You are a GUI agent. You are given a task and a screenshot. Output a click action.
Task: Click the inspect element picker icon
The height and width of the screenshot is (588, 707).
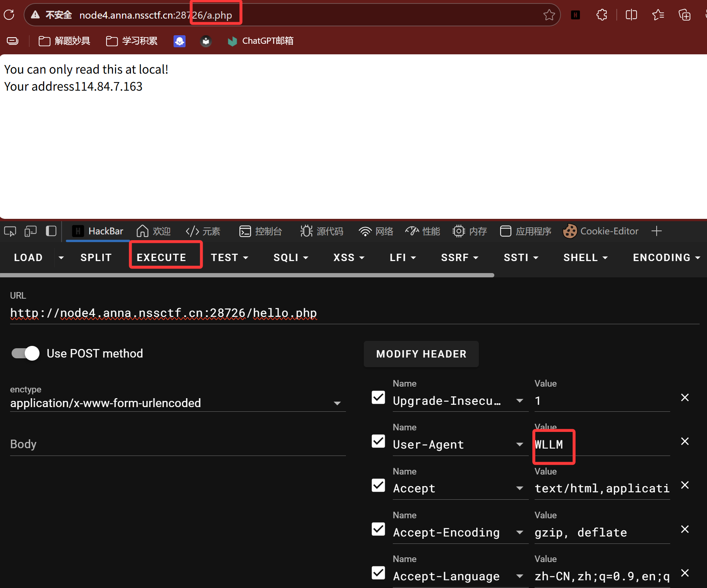(10, 231)
